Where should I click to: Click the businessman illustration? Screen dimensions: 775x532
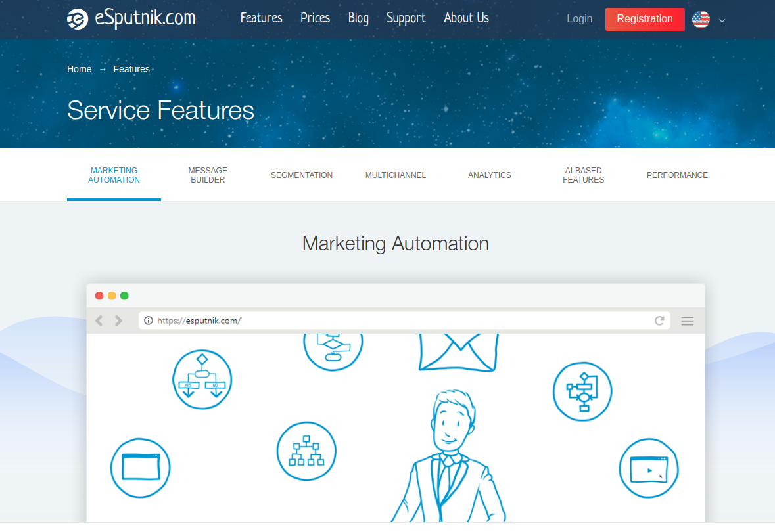449,456
